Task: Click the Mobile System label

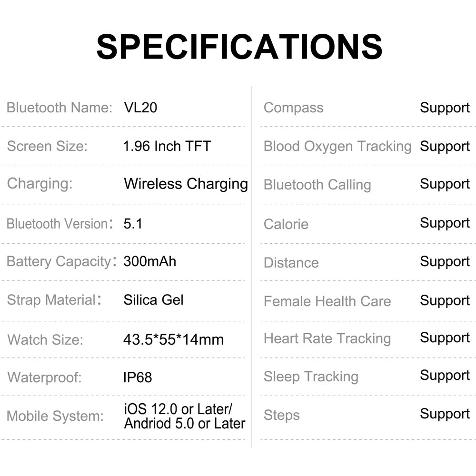Action: (55, 416)
